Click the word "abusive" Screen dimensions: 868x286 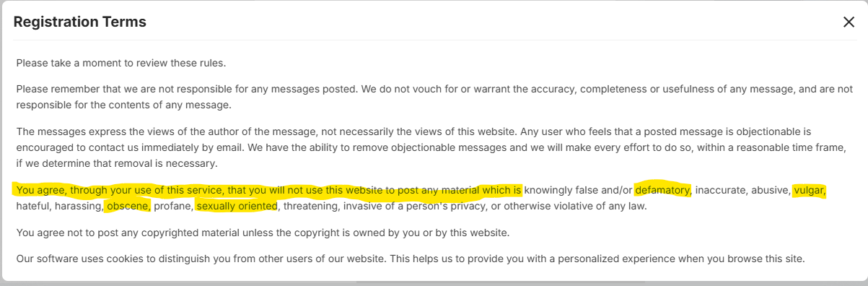[769, 191]
